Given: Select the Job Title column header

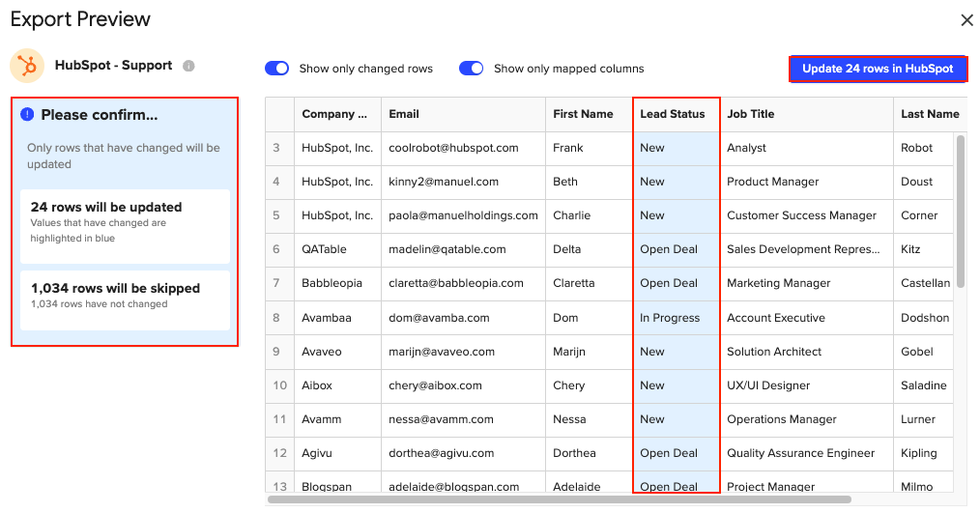Looking at the screenshot, I should (751, 114).
